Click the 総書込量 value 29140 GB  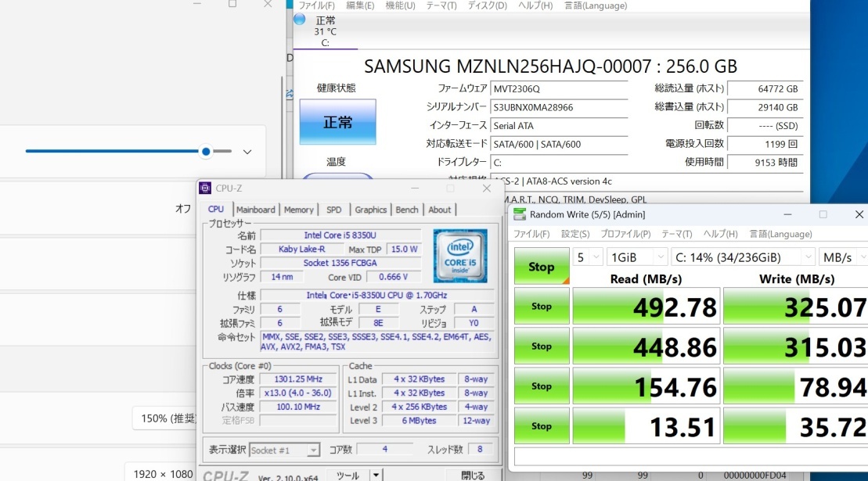765,107
